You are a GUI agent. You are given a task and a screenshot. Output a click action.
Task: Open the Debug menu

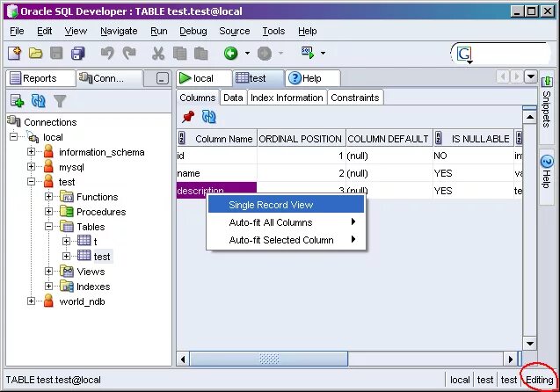(193, 31)
